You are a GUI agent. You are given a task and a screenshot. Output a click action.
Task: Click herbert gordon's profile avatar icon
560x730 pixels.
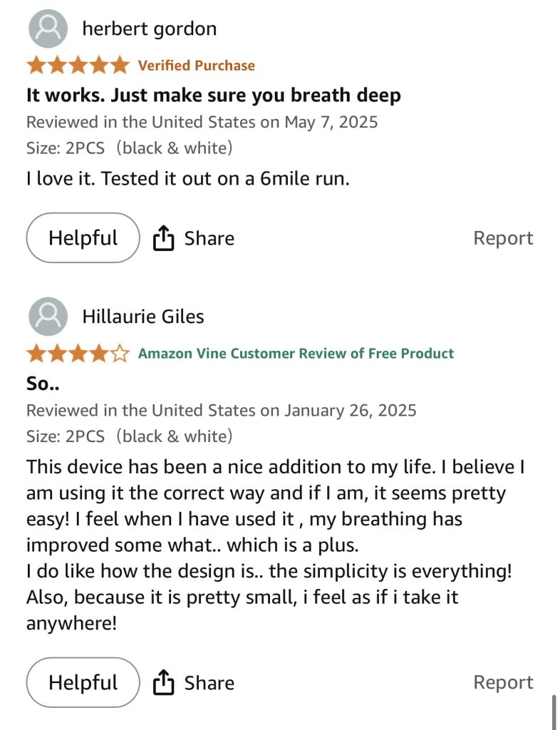48,29
